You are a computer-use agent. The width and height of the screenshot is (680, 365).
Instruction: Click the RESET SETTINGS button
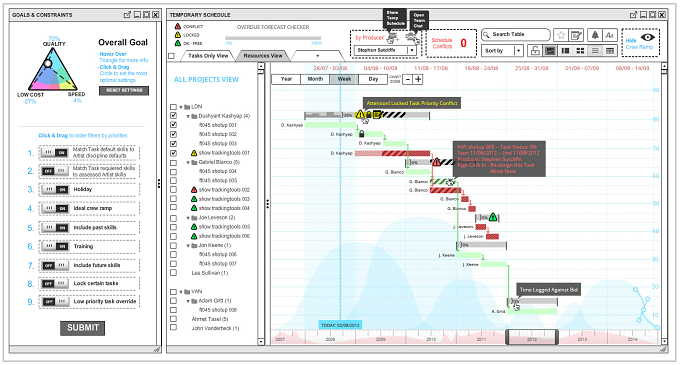[x=124, y=90]
